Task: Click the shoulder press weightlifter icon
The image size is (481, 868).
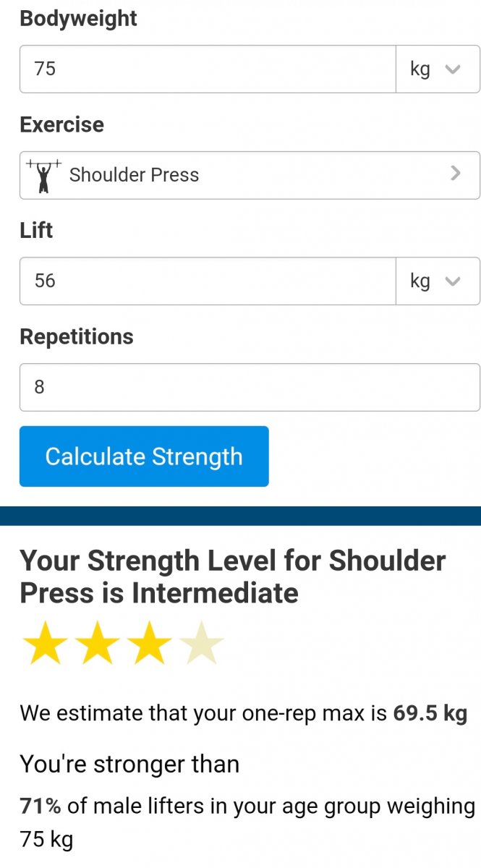Action: point(44,175)
